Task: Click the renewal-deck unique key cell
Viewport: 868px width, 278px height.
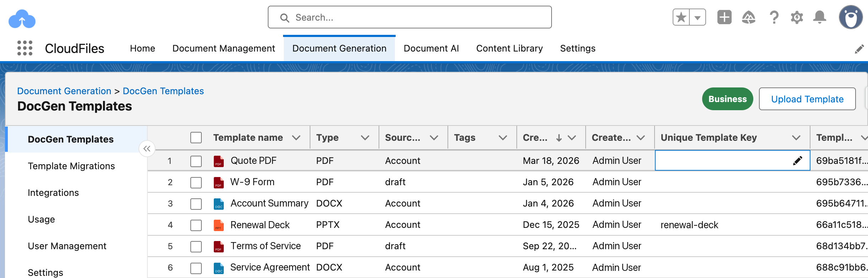Action: click(x=732, y=225)
